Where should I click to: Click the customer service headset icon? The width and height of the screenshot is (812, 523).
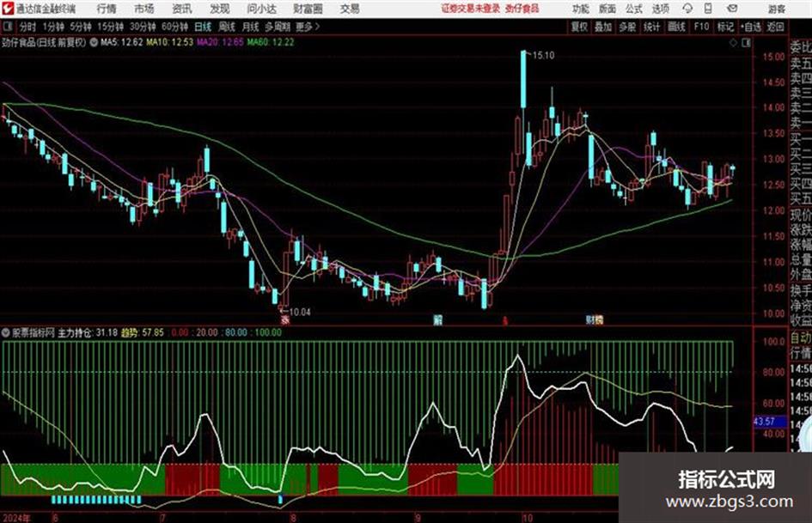(x=687, y=9)
